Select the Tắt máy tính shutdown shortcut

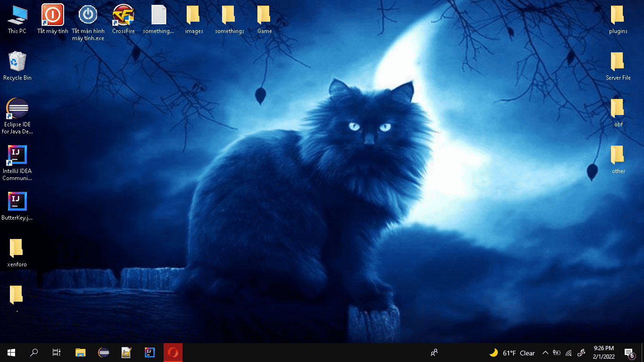tap(53, 19)
